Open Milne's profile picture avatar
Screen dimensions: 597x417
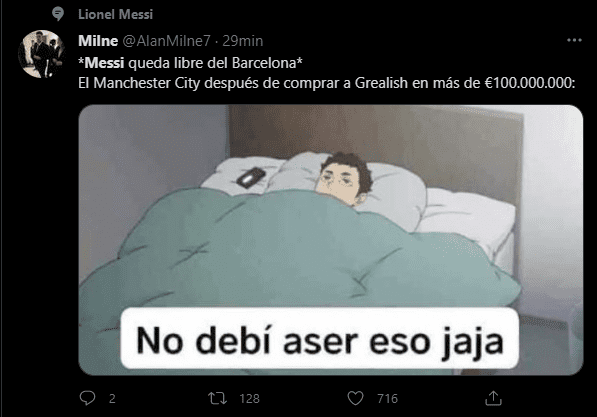click(x=42, y=54)
